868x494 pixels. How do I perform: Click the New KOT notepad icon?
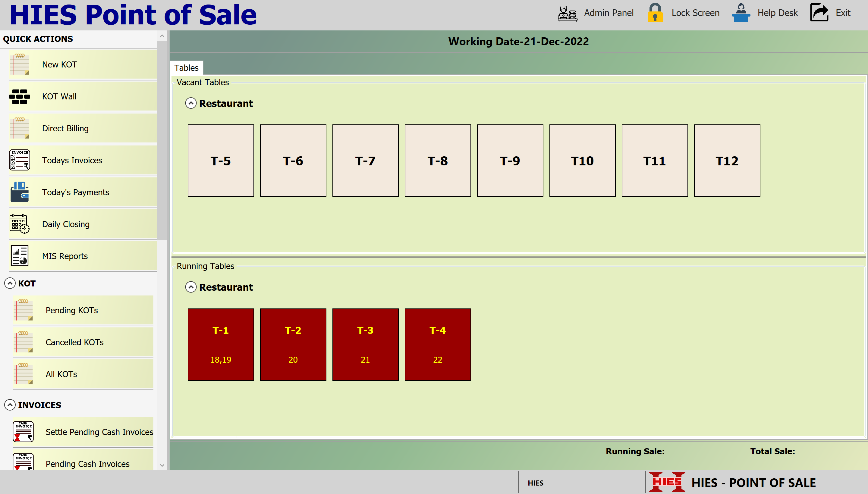tap(20, 64)
